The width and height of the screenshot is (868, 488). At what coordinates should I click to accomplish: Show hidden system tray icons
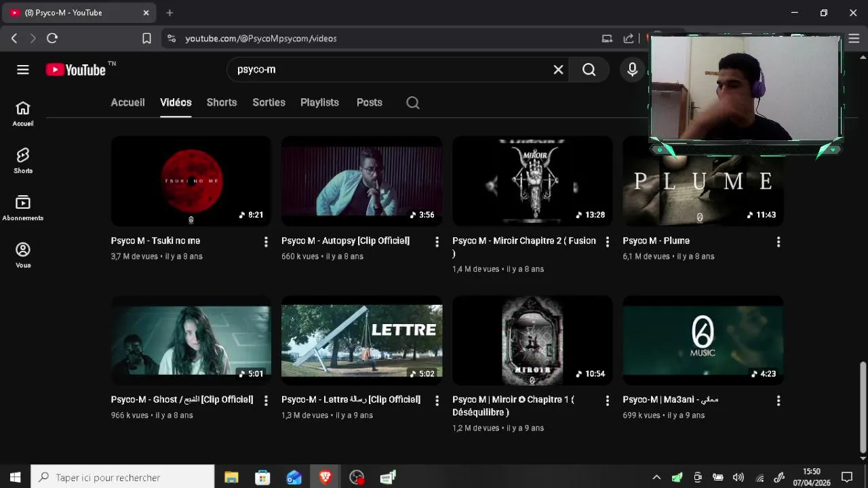click(656, 478)
